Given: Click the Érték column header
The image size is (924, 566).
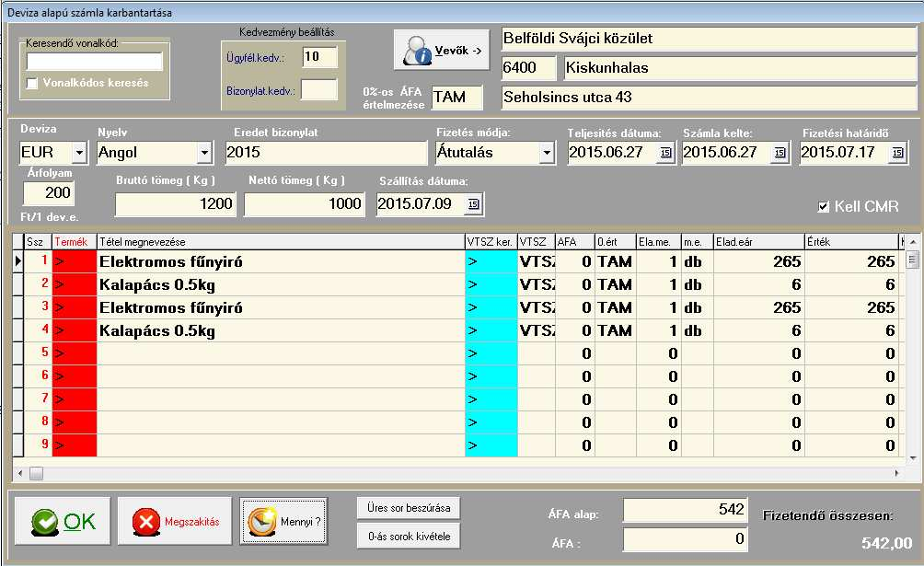Looking at the screenshot, I should (x=851, y=242).
